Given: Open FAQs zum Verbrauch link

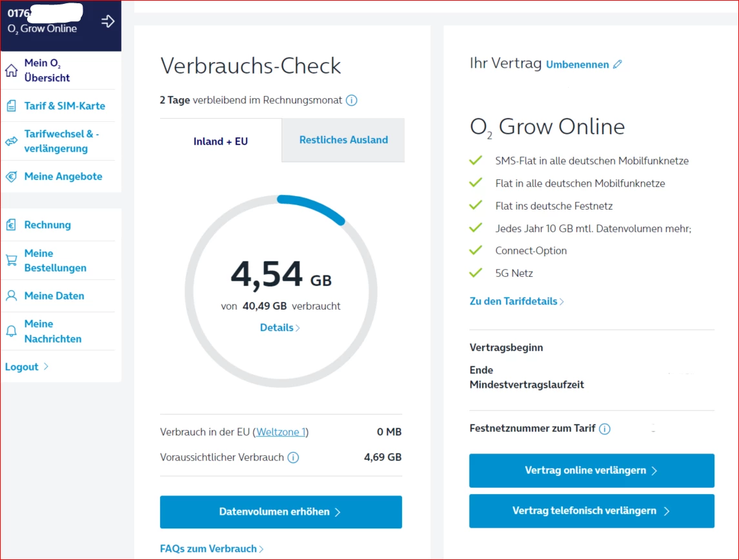Looking at the screenshot, I should point(212,548).
